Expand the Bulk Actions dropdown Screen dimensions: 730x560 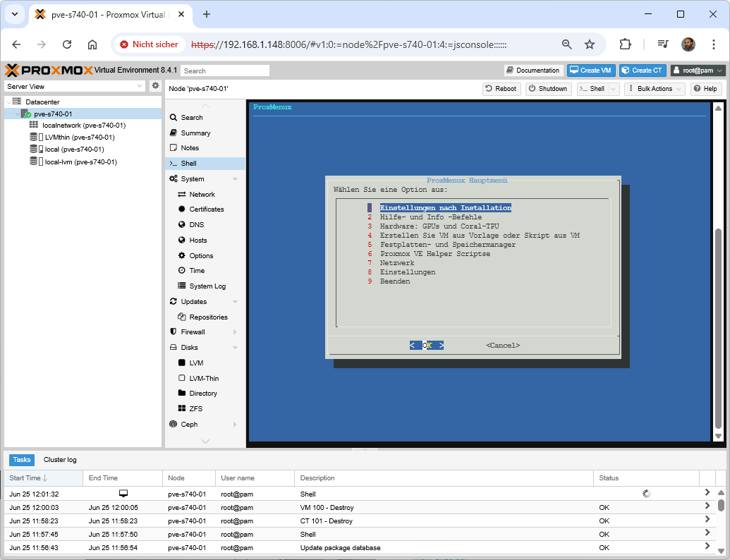(x=655, y=89)
